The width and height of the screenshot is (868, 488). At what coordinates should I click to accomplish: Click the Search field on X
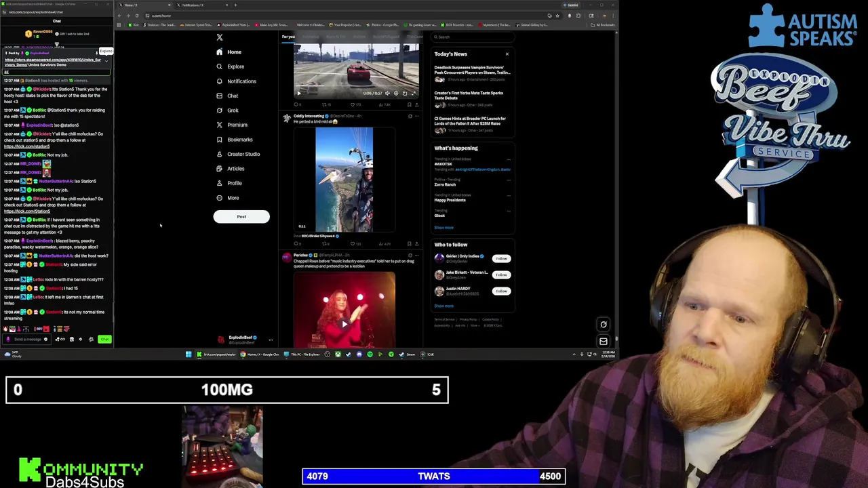coord(473,37)
